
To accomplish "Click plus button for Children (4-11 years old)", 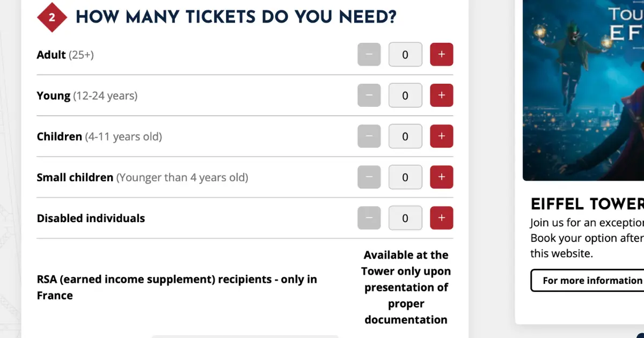I will [442, 136].
